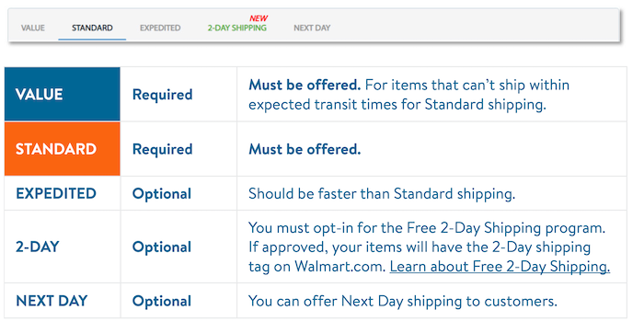The image size is (644, 333).
Task: Select the NEXT DAY row label
Action: pyautogui.click(x=52, y=301)
